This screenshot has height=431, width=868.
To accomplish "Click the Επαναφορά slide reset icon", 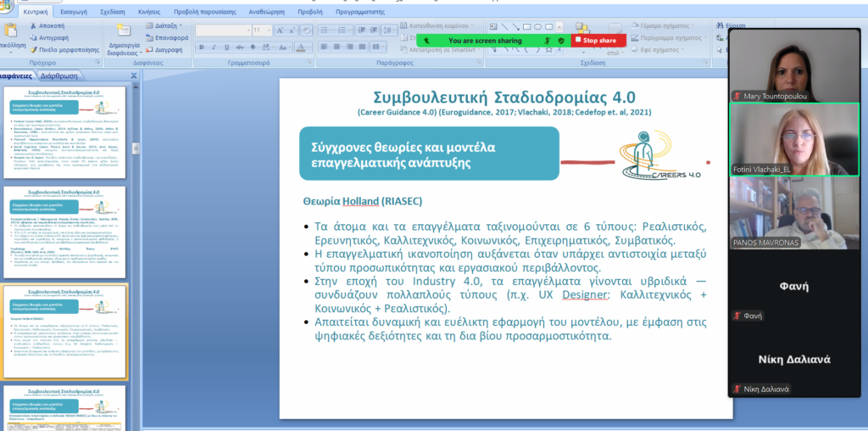I will 149,37.
